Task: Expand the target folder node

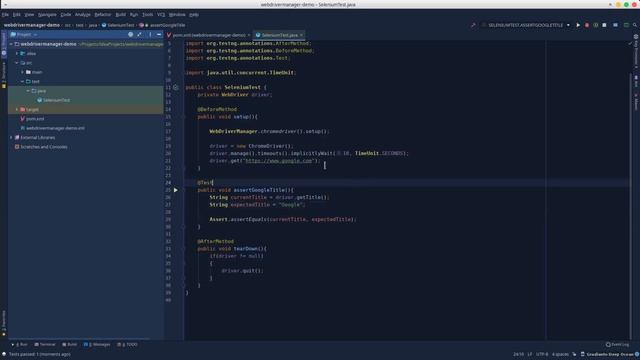Action: pos(17,109)
